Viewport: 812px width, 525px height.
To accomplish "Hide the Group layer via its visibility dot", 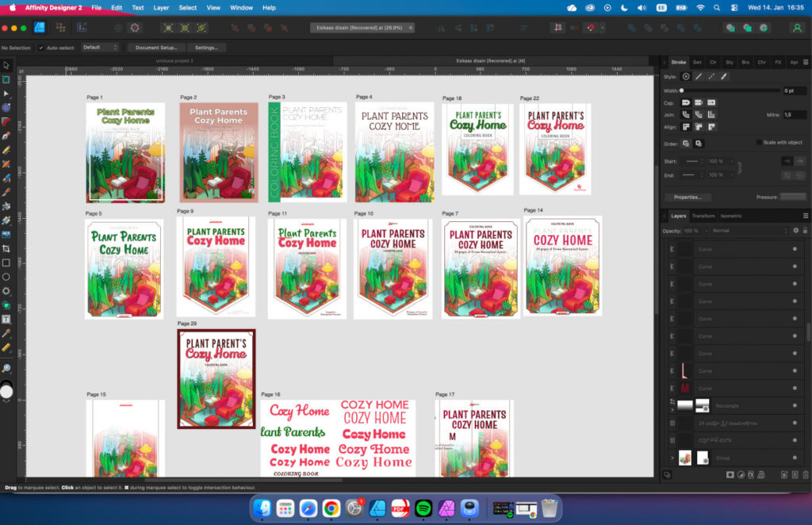I will [795, 458].
